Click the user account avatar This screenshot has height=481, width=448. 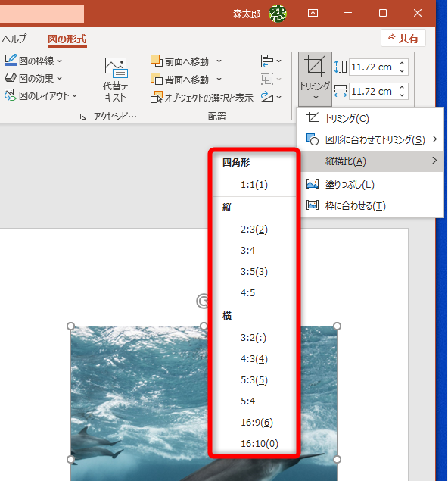[277, 14]
